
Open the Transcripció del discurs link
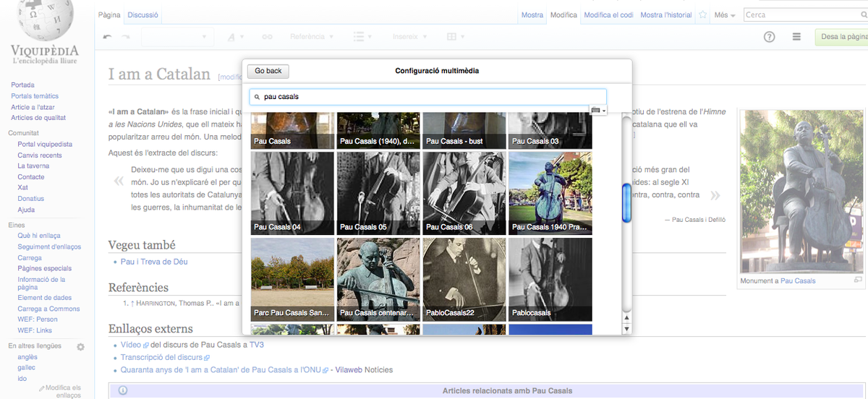[x=161, y=357]
